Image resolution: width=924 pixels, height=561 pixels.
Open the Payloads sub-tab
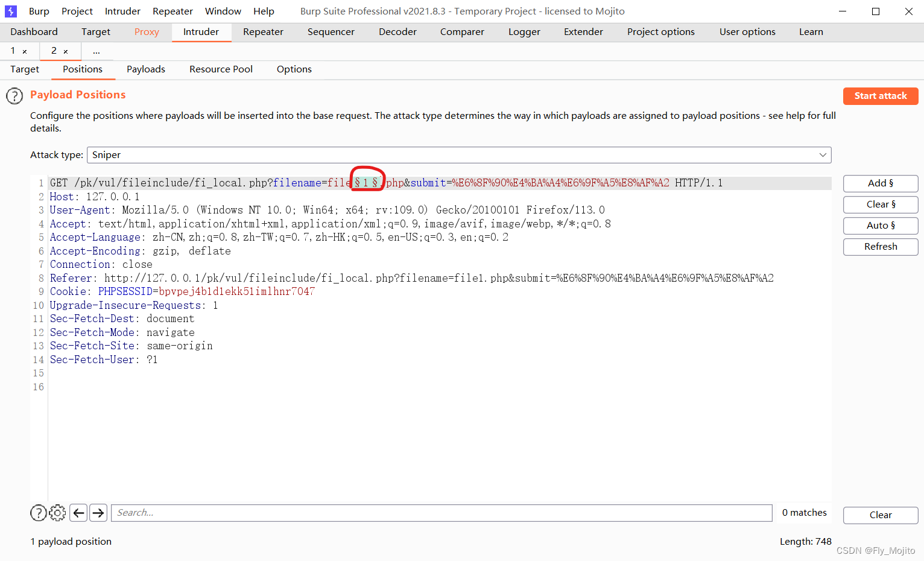coord(146,69)
